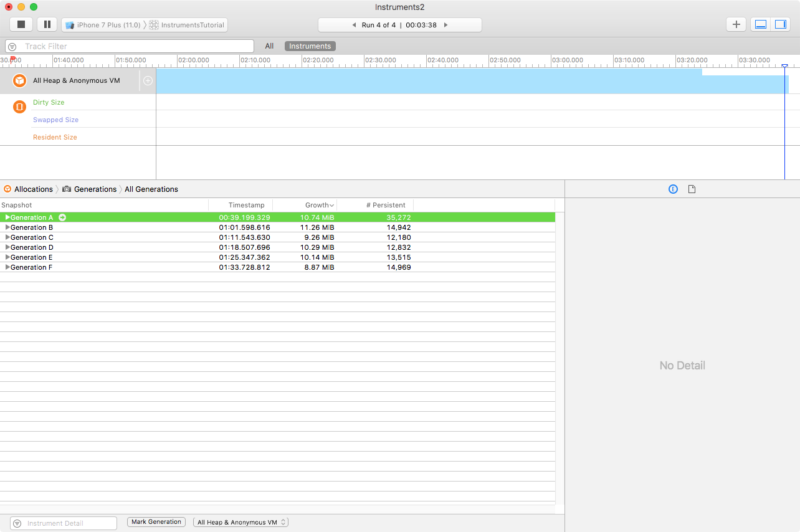
Task: Toggle the right inspector pane view
Action: [x=780, y=24]
